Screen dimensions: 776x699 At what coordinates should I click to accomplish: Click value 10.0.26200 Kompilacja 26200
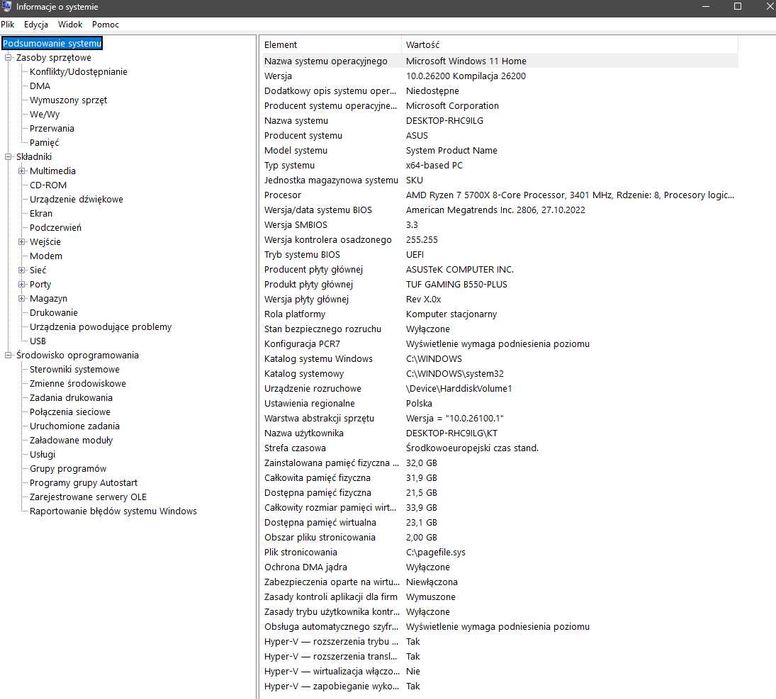[466, 76]
